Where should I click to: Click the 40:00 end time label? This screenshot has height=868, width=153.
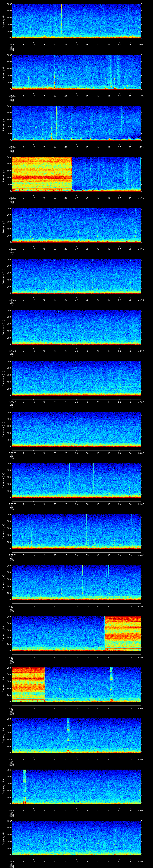(x=141, y=555)
